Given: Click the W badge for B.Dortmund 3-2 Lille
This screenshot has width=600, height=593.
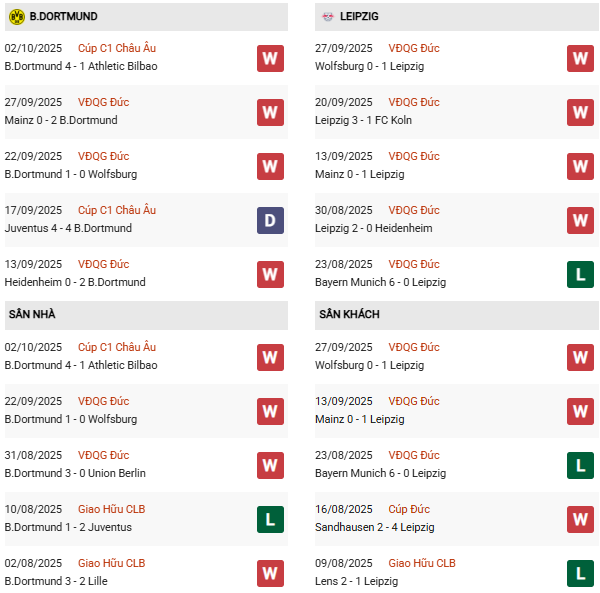Looking at the screenshot, I should pyautogui.click(x=270, y=573).
